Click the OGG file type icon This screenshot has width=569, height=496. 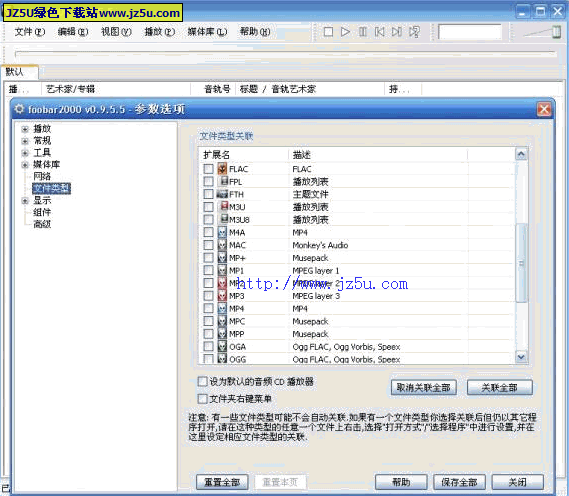(222, 359)
